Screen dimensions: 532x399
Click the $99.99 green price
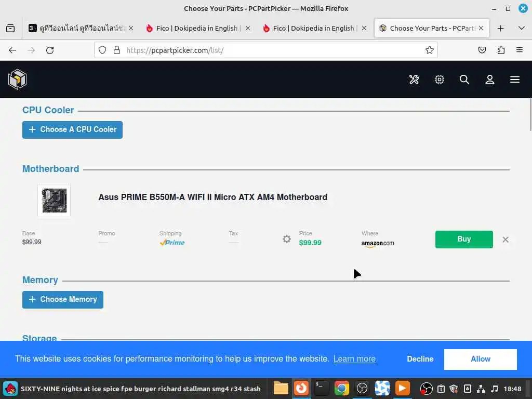pyautogui.click(x=310, y=243)
